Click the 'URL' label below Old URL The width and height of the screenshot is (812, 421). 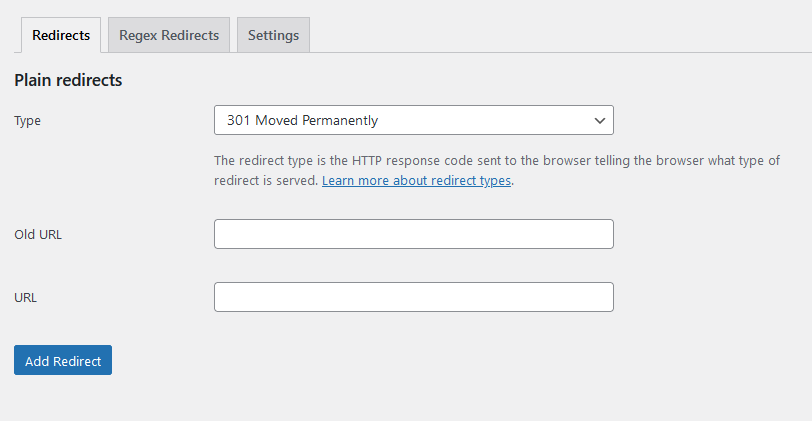point(25,298)
